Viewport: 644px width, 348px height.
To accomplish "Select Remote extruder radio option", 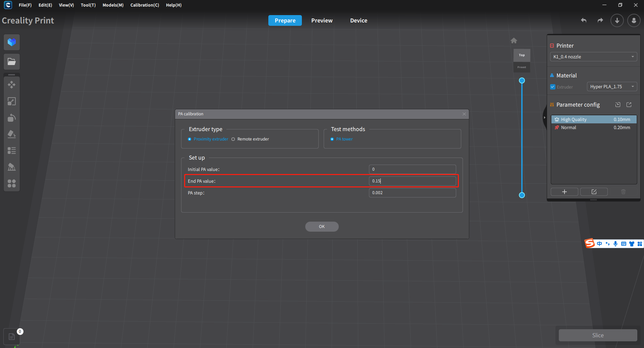I will (250, 139).
